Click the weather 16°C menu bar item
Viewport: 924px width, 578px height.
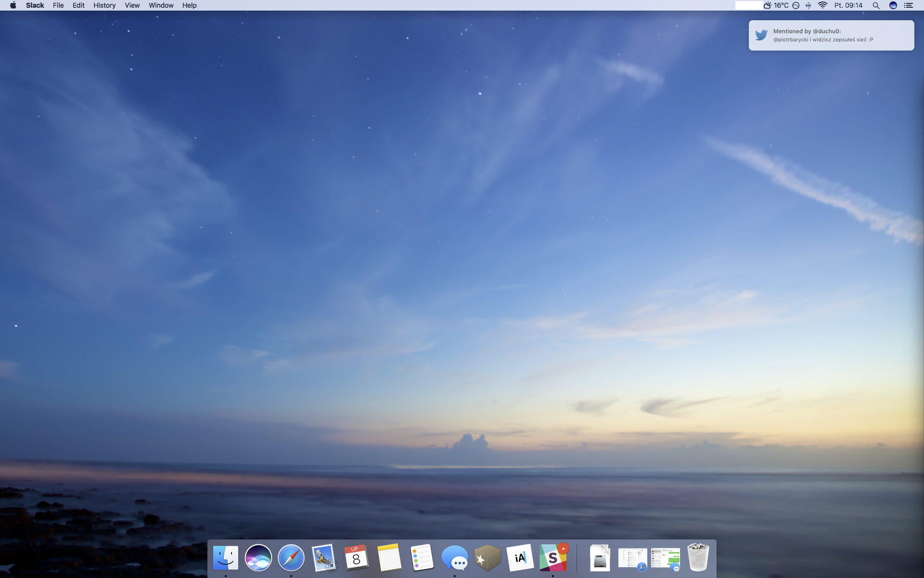click(776, 5)
